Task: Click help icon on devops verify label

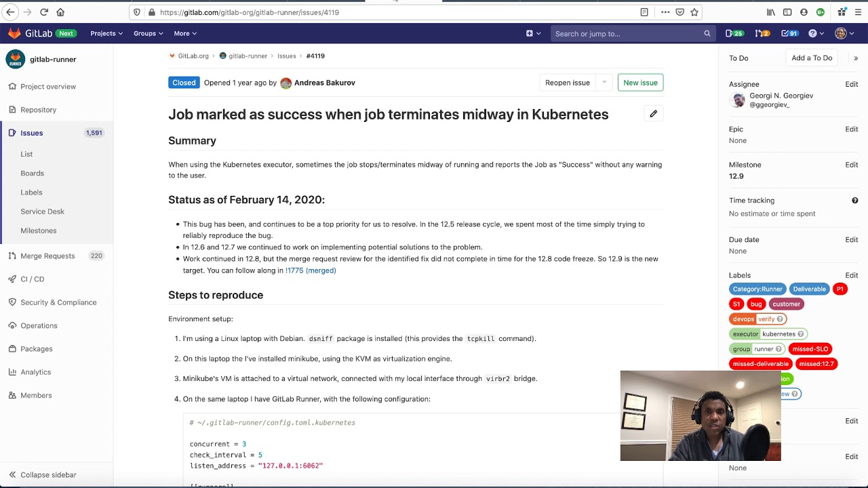Action: pos(780,319)
